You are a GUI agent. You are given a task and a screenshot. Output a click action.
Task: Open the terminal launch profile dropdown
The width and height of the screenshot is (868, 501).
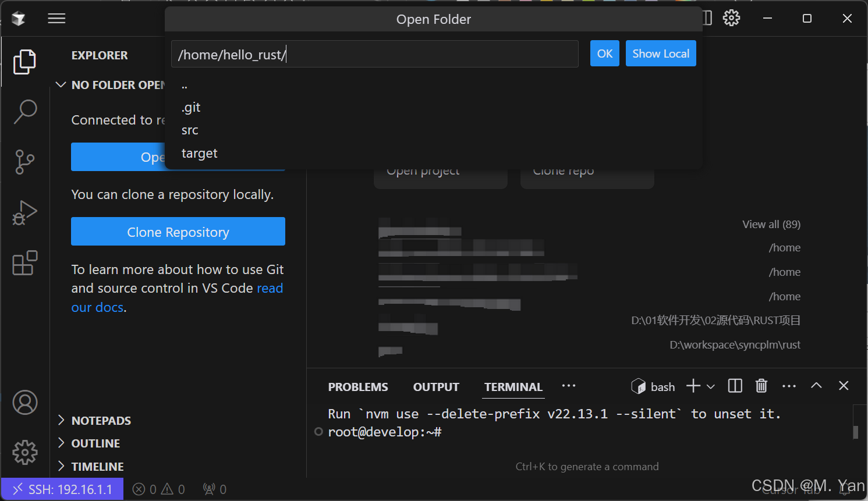point(710,385)
